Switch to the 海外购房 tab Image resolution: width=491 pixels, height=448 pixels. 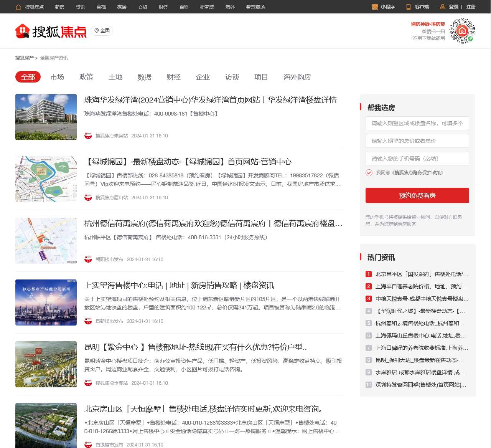(297, 77)
